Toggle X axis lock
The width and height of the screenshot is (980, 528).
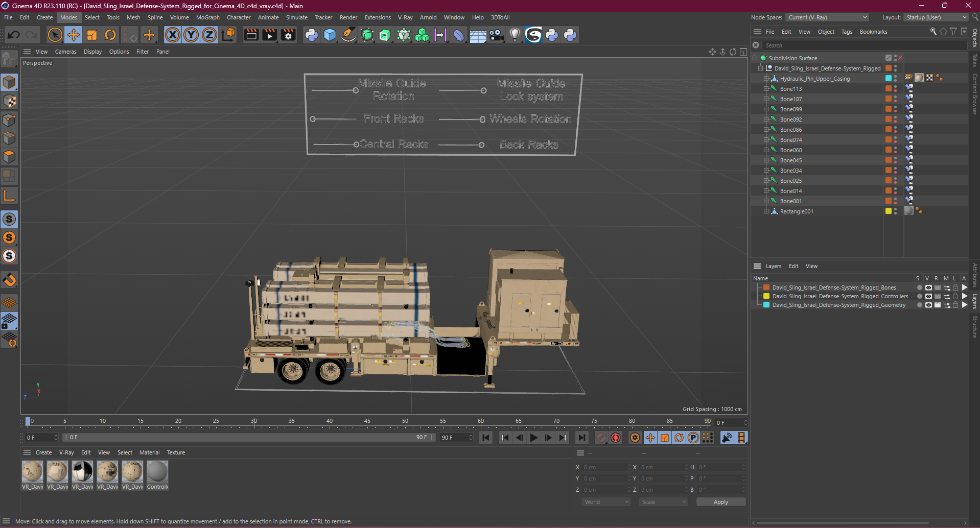click(x=173, y=35)
